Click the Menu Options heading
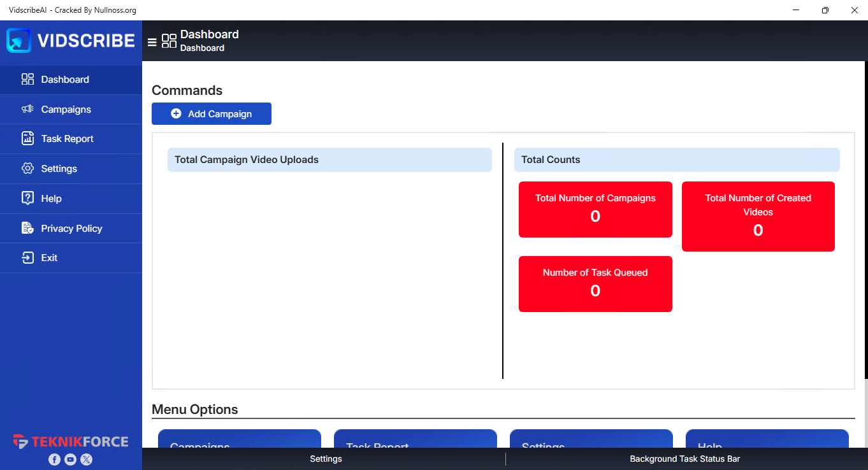This screenshot has width=868, height=470. point(195,409)
